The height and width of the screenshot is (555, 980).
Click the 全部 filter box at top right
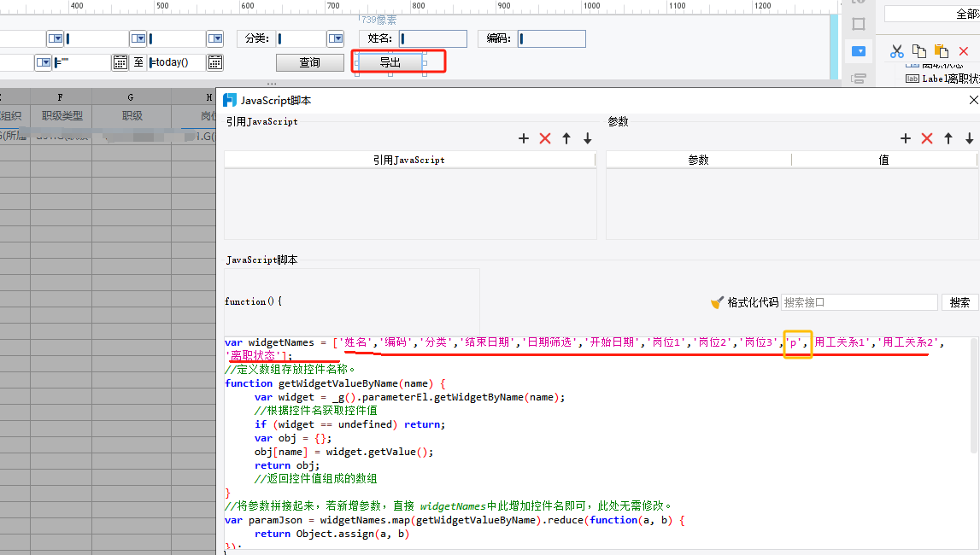click(x=932, y=14)
